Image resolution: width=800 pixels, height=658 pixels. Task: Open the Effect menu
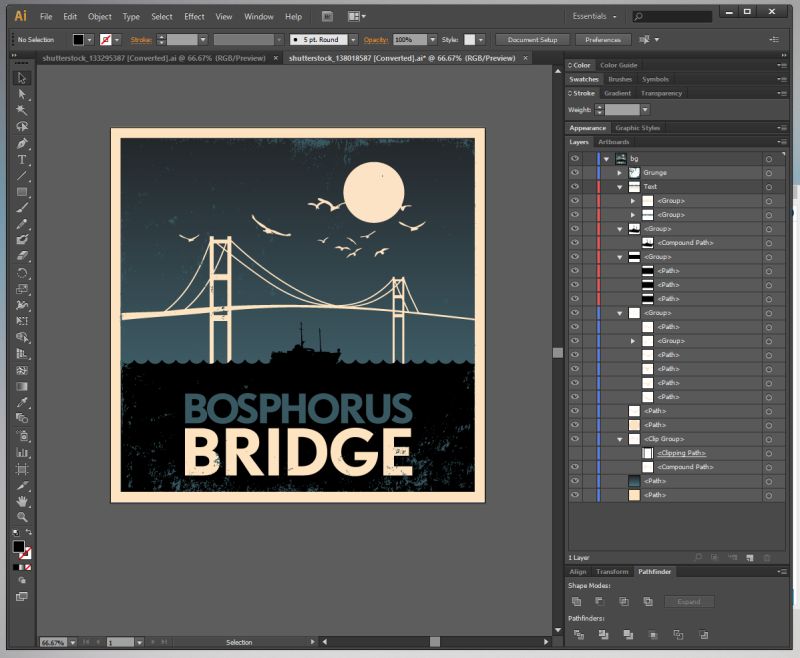[193, 16]
